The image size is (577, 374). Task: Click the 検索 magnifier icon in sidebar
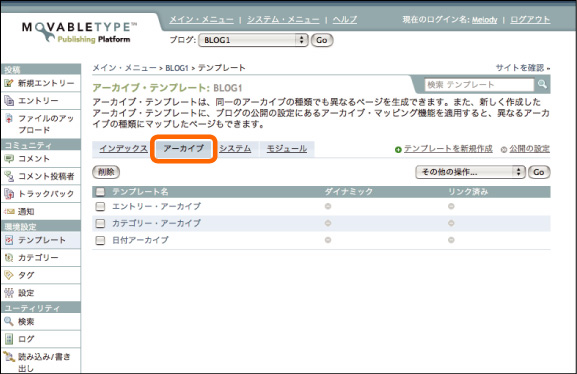[x=9, y=321]
